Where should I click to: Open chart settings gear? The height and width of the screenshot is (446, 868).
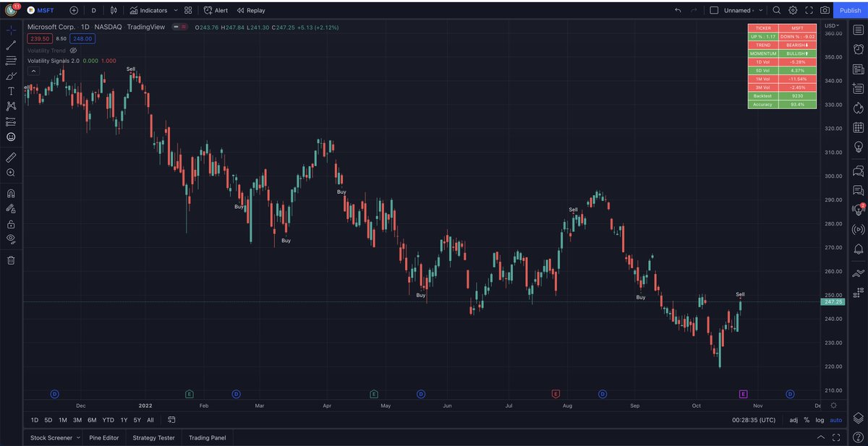[793, 10]
